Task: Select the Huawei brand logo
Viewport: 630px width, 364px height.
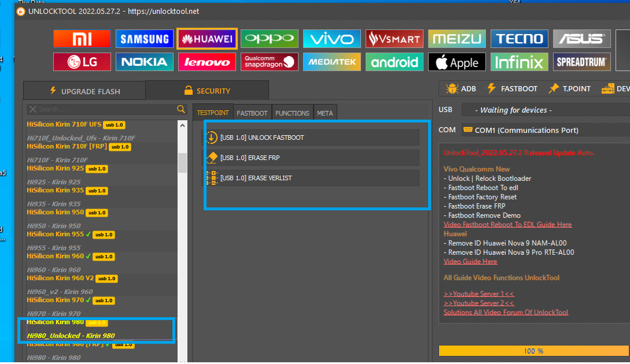Action: 207,39
